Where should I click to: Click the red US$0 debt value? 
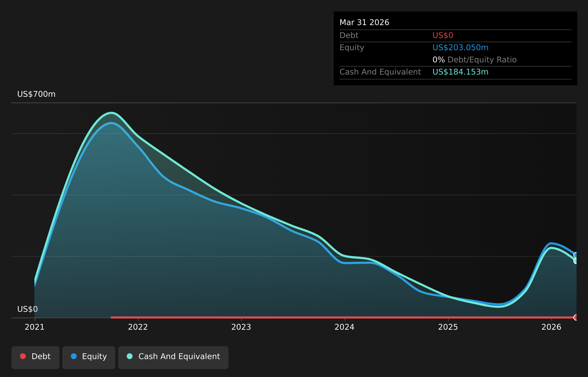pyautogui.click(x=443, y=35)
